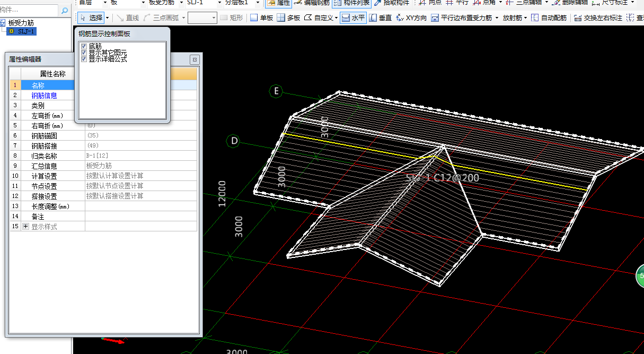Image resolution: width=644 pixels, height=354 pixels.
Task: Click the 尺寸标注 dimension tool
Action: pos(610,3)
